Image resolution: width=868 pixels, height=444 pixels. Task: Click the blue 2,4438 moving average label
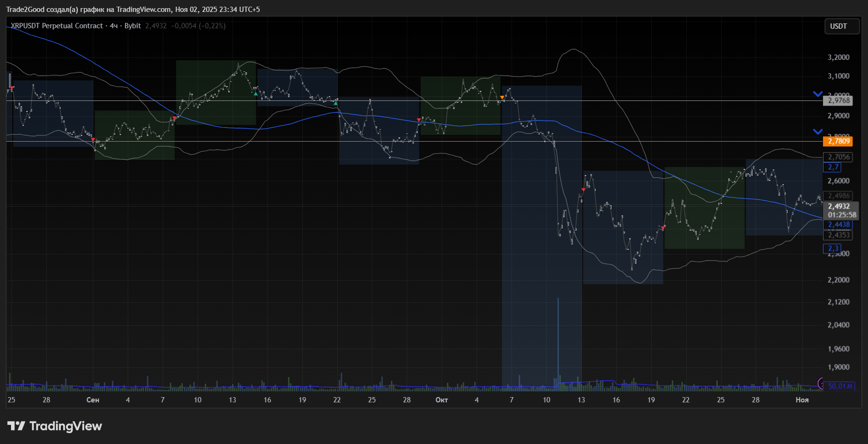(839, 224)
